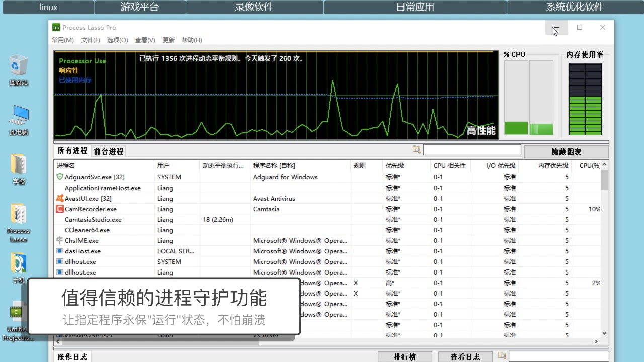This screenshot has height=362, width=644.
Task: Open the 手机 desktop shortcut icon
Action: (x=19, y=267)
